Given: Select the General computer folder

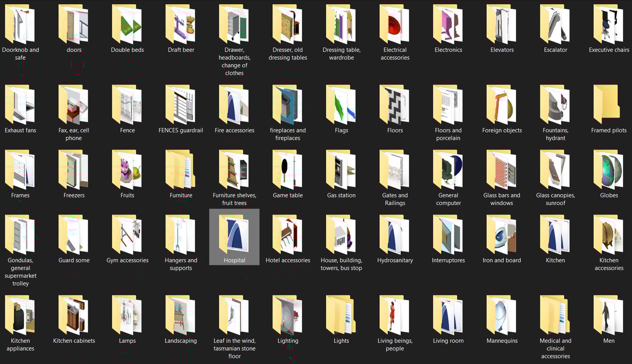Looking at the screenshot, I should (448, 170).
